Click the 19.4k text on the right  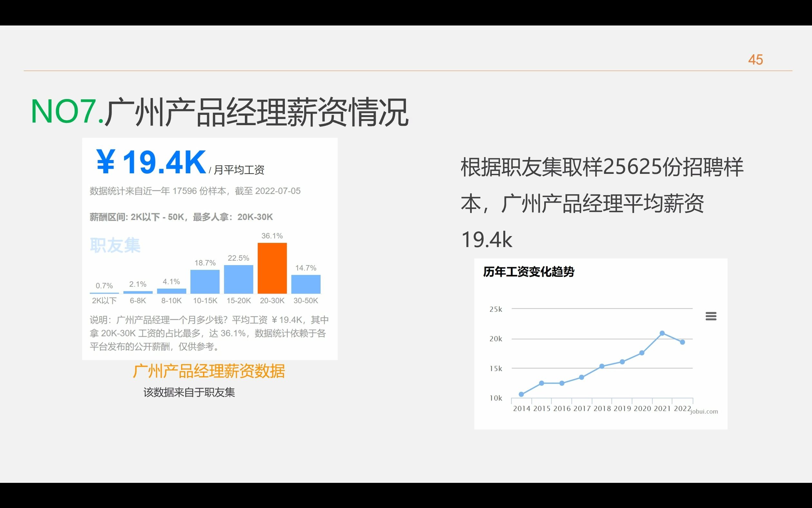point(487,240)
